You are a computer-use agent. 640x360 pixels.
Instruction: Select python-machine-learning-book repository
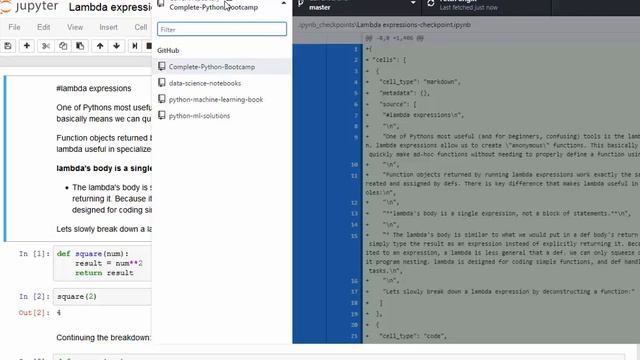click(222, 99)
